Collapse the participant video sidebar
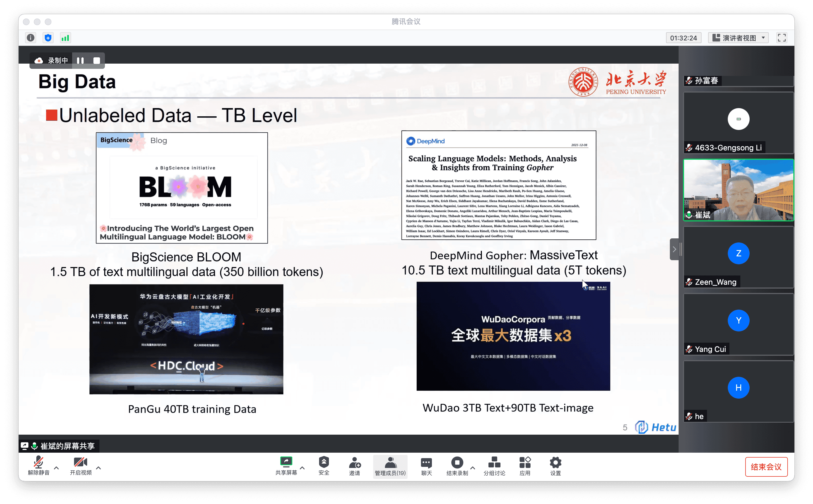This screenshot has height=504, width=813. [674, 249]
